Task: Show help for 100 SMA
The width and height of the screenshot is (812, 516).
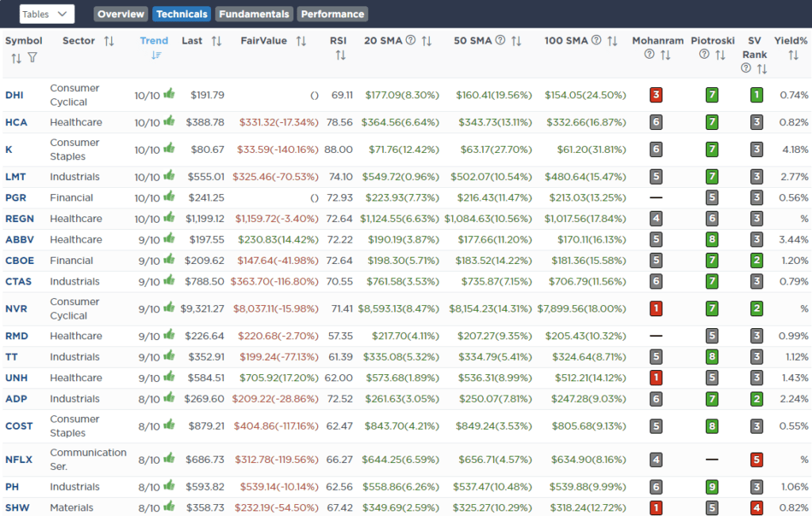Action: point(596,40)
